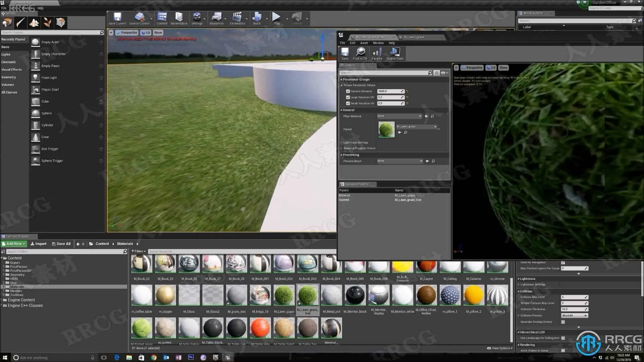This screenshot has width=644, height=362.
Task: Click the Add New button
Action: (14, 244)
